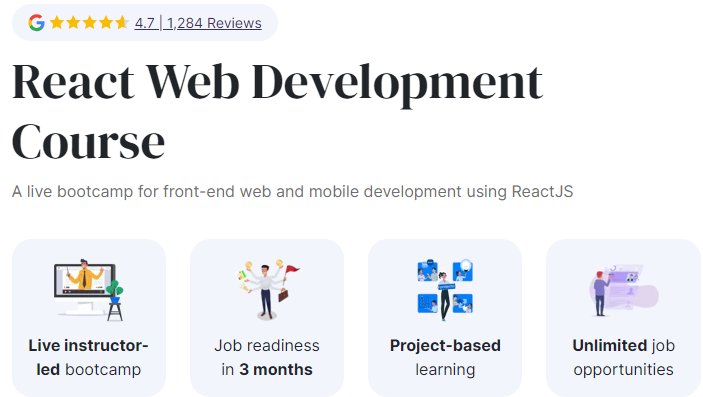Select the Unlimited job opportunities text
Screen dimensions: 703x397
click(x=623, y=358)
